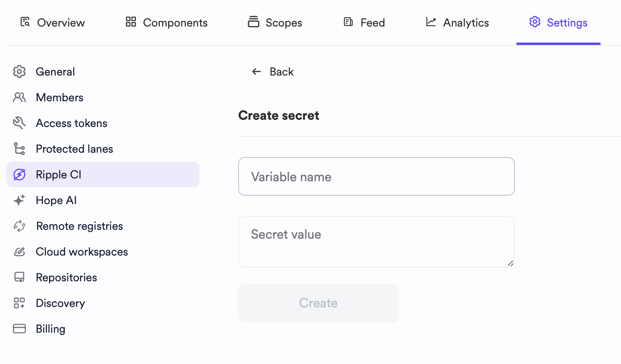The height and width of the screenshot is (364, 621).
Task: Focus the Variable name field
Action: pyautogui.click(x=376, y=176)
